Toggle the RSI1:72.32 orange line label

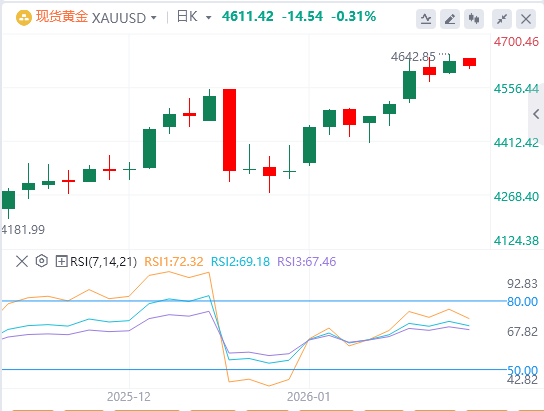click(x=173, y=262)
